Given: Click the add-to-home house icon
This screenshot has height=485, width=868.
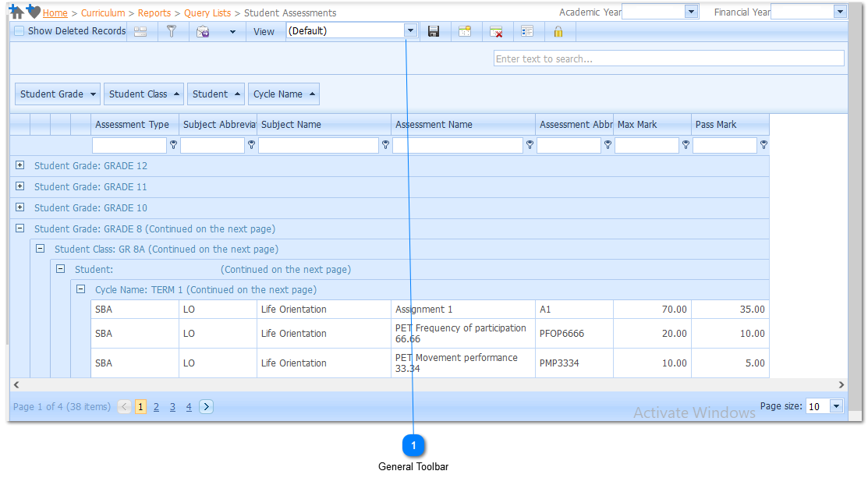Looking at the screenshot, I should [16, 11].
